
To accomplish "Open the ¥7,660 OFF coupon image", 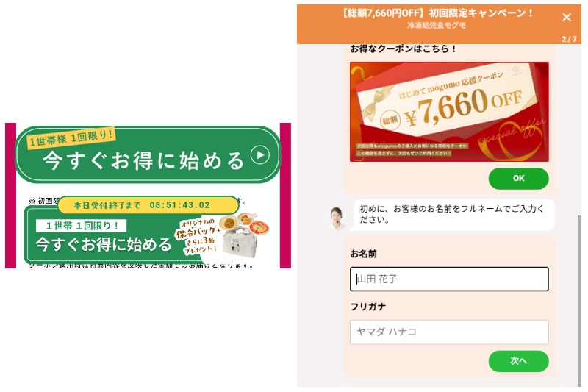I will coord(449,112).
